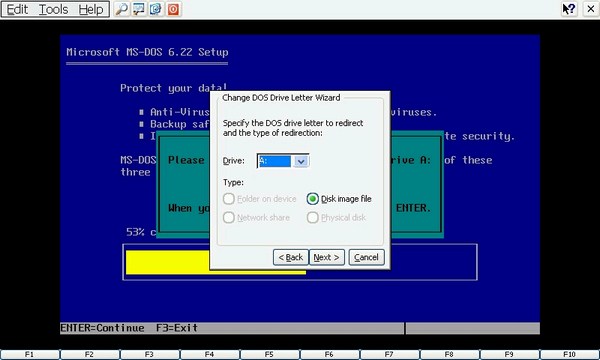The height and width of the screenshot is (360, 600).
Task: Click the blue refresh/restart toolbar icon
Action: 155,9
